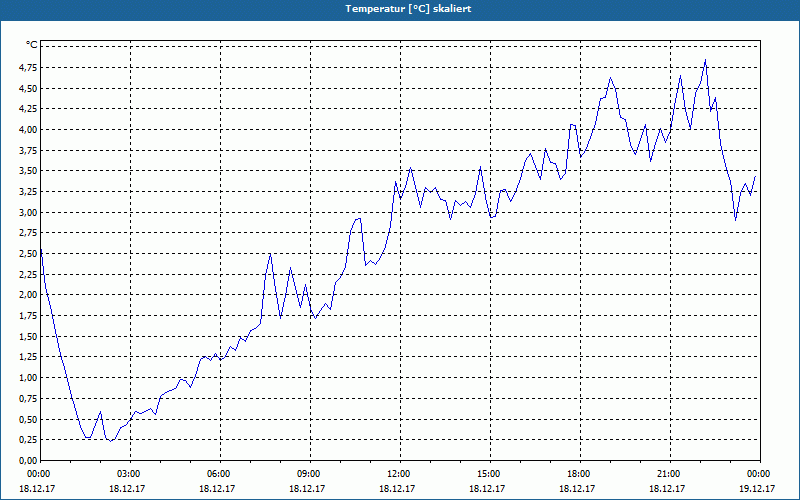This screenshot has width=800, height=500.
Task: Click the 0,50 y-axis value
Action: pos(29,419)
